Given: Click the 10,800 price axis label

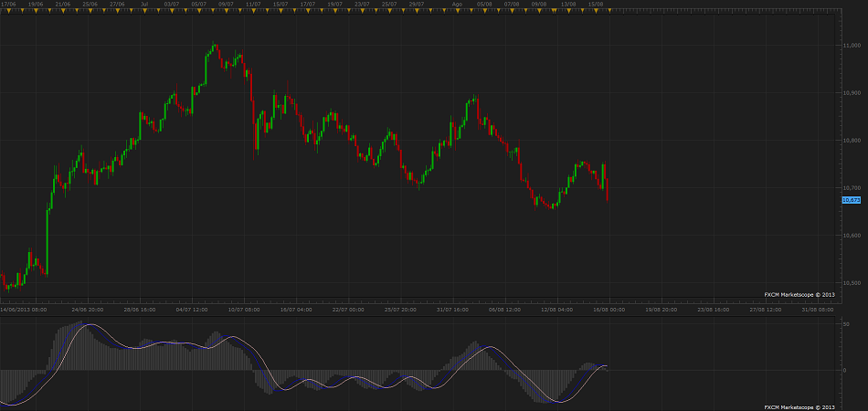Looking at the screenshot, I should pos(852,140).
